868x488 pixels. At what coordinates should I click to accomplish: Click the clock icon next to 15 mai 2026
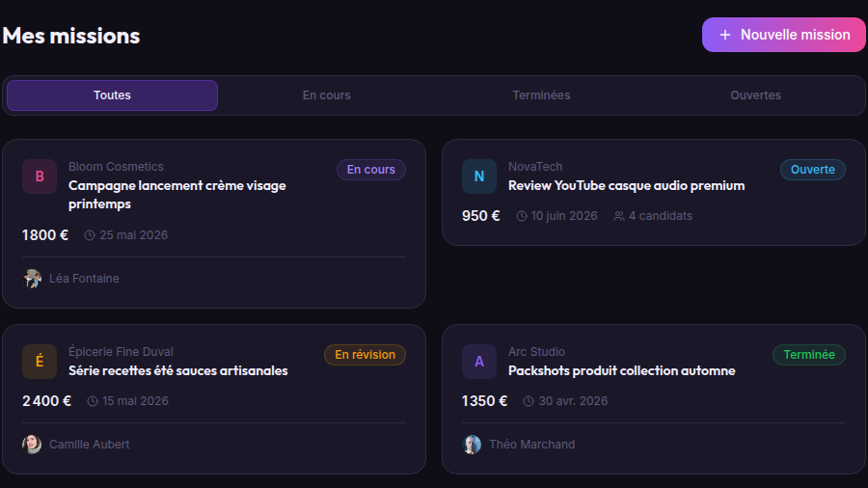(93, 402)
